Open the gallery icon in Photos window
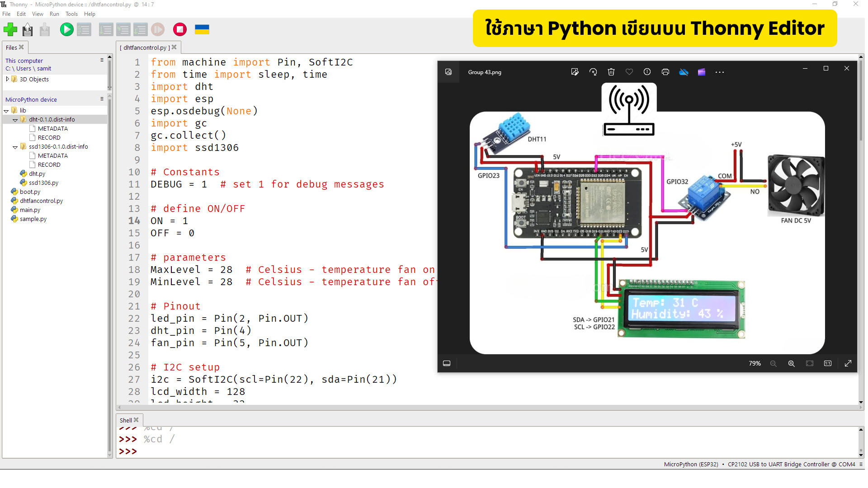Viewport: 868px width, 488px height. pos(448,72)
